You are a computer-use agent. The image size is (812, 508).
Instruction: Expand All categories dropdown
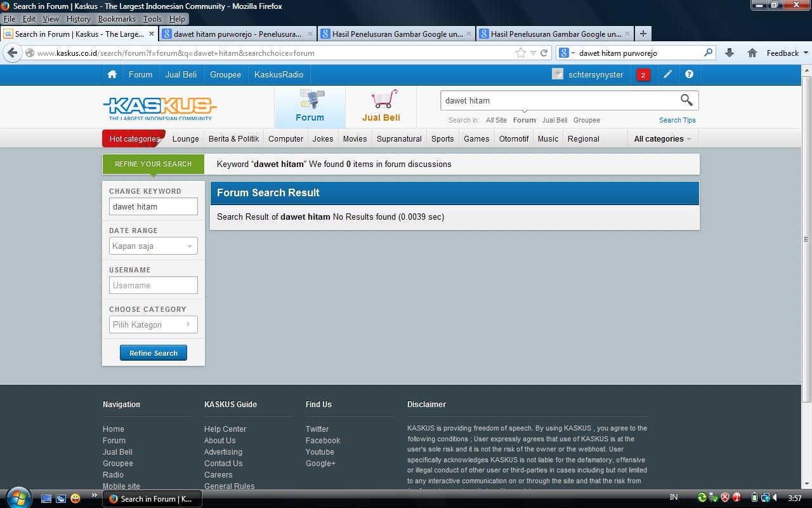click(662, 138)
